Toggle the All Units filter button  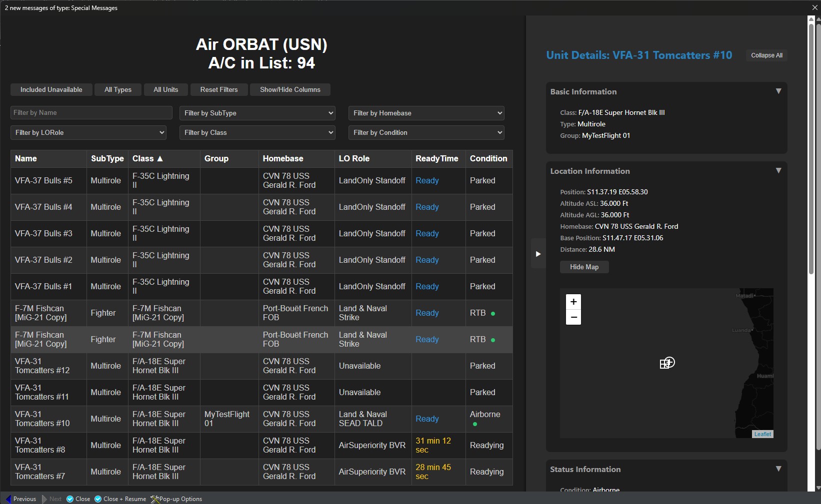click(x=165, y=89)
